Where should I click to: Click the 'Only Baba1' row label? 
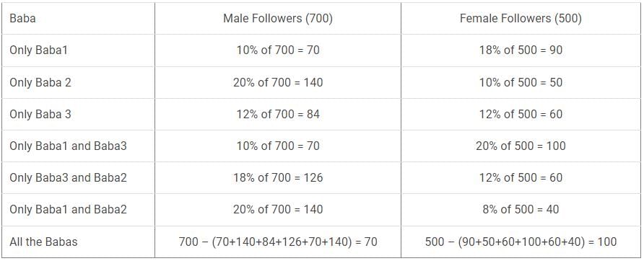(x=38, y=50)
